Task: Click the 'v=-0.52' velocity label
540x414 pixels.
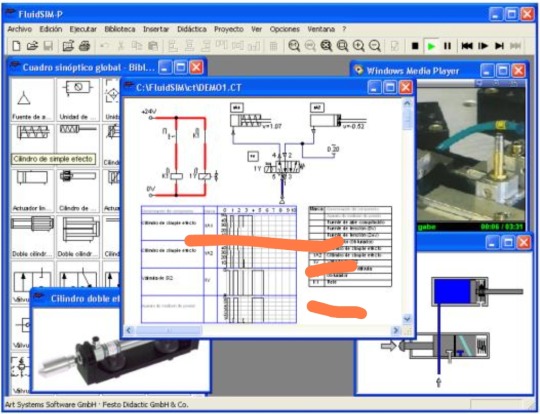Action: pyautogui.click(x=354, y=126)
